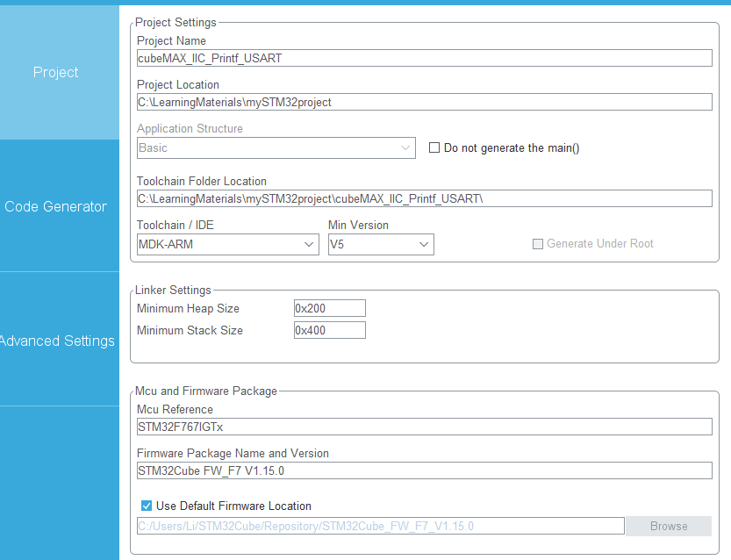
Task: Click the Minimum Heap Size label
Action: pyautogui.click(x=188, y=308)
